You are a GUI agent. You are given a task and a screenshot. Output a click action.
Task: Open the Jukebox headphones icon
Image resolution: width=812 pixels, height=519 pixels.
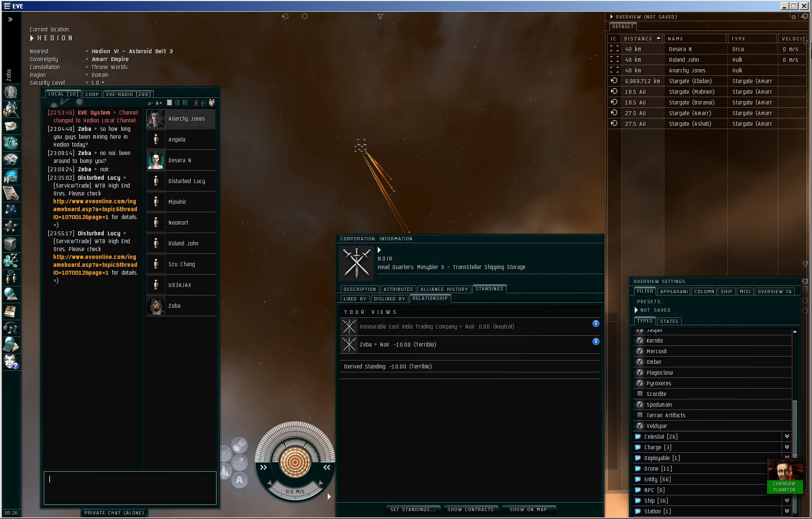tap(11, 327)
